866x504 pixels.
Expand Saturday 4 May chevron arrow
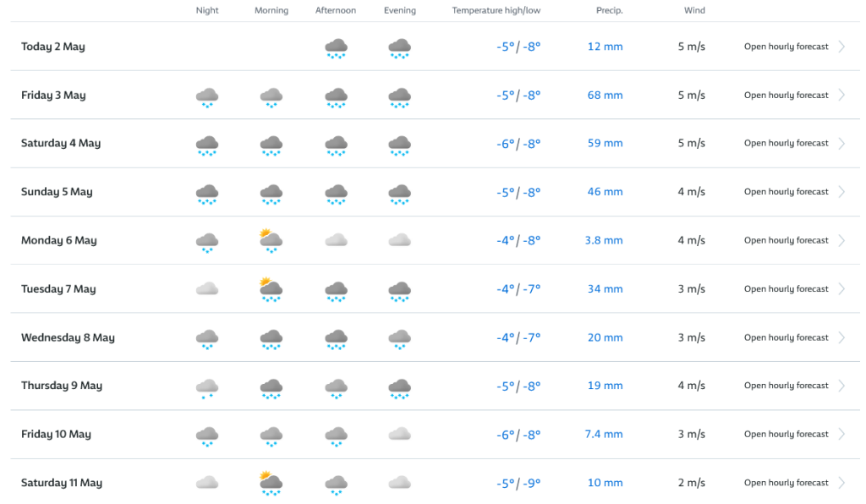(x=841, y=144)
